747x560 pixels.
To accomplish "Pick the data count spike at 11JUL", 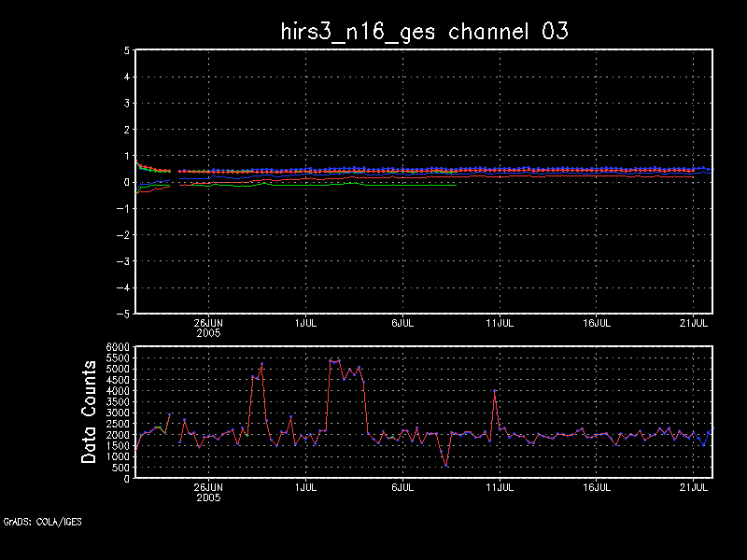I will pyautogui.click(x=495, y=392).
